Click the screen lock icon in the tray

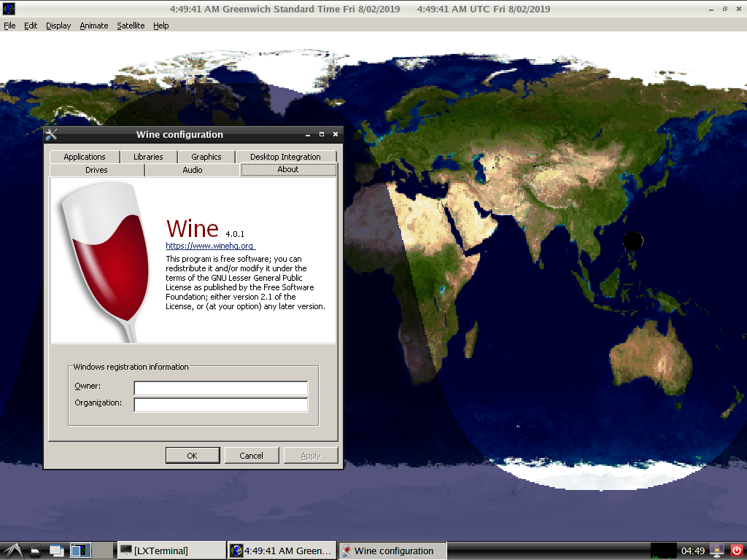pyautogui.click(x=717, y=551)
